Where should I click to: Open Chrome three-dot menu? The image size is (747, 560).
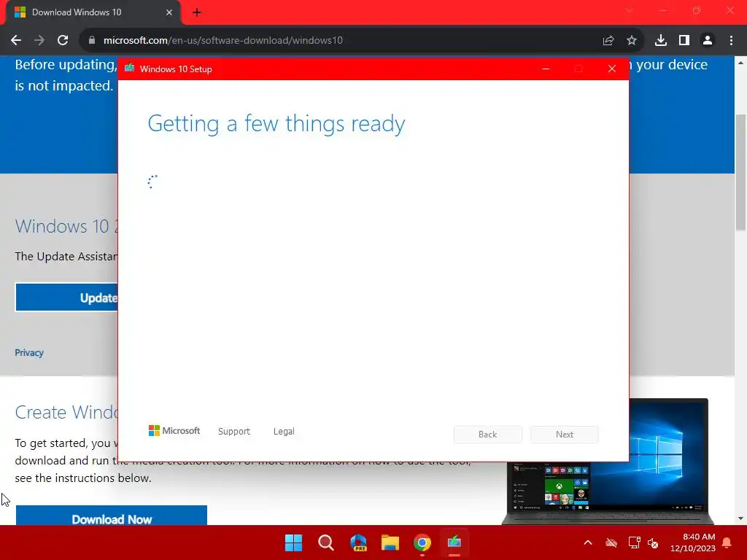[x=731, y=41]
